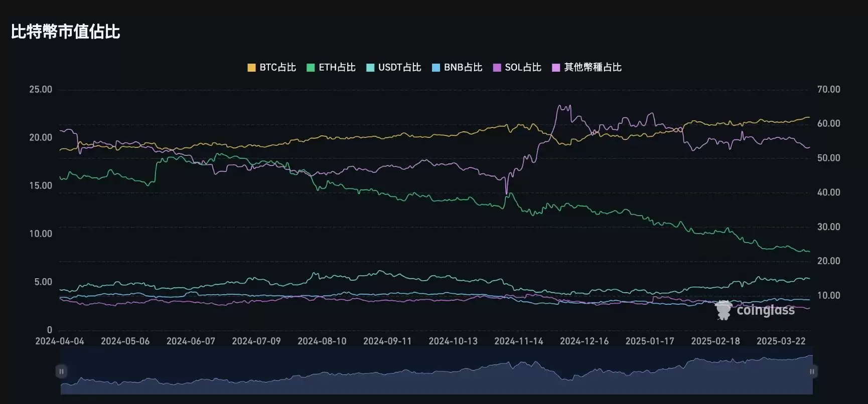Click the right range slider pause handle
This screenshot has width=868, height=404.
(x=812, y=371)
